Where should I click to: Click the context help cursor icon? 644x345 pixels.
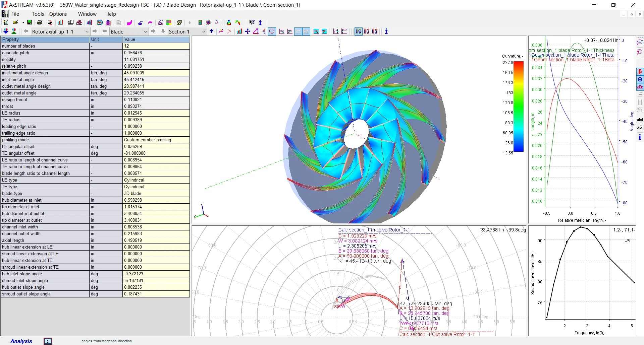click(252, 22)
